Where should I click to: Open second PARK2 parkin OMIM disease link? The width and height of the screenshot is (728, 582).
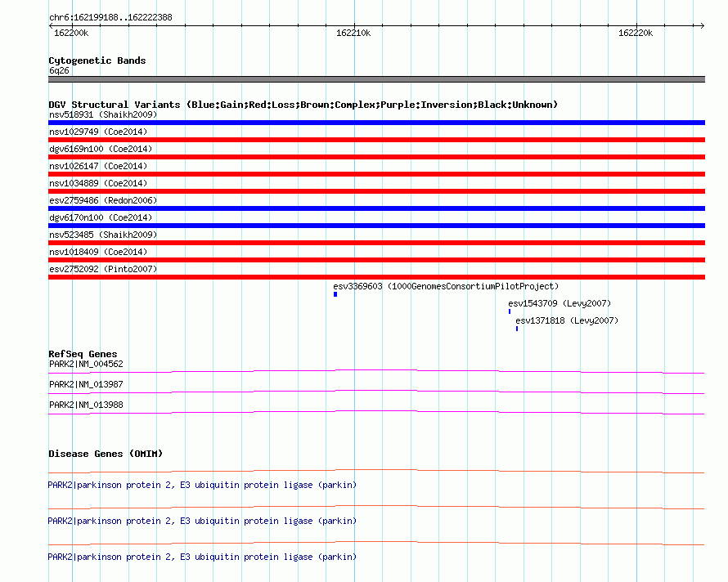(x=202, y=522)
